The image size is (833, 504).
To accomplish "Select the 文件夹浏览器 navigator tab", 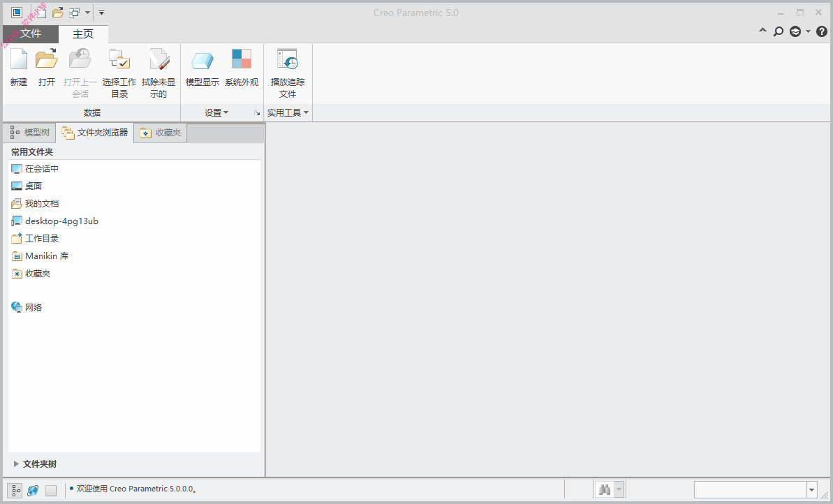I will coord(95,133).
